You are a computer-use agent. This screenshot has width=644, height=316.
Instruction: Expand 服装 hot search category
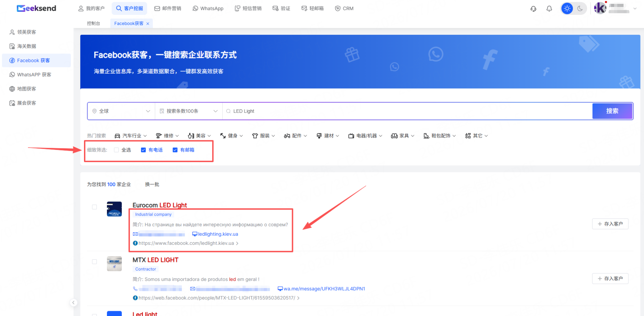click(264, 136)
